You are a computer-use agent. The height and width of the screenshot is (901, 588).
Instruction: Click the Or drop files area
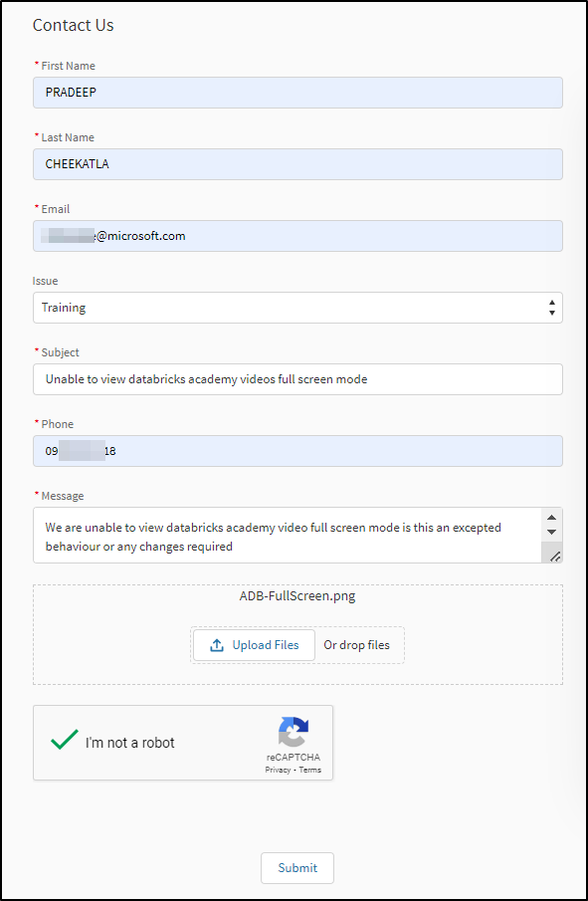pyautogui.click(x=358, y=645)
